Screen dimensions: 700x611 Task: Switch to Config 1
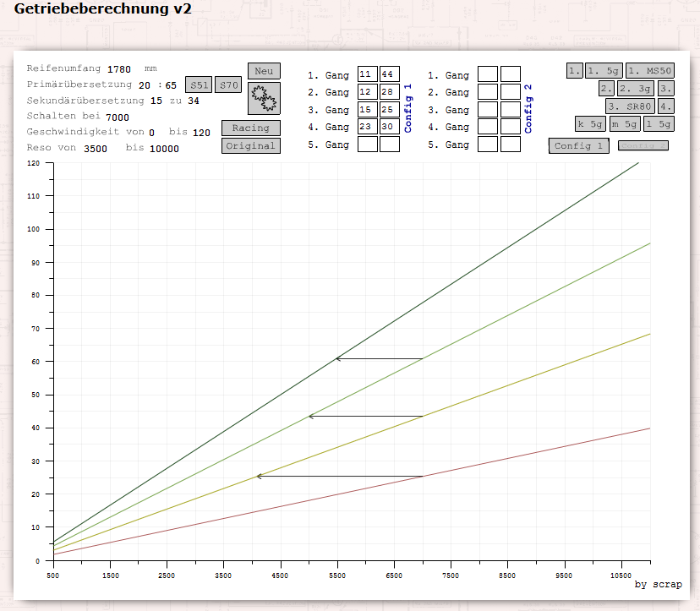point(579,146)
